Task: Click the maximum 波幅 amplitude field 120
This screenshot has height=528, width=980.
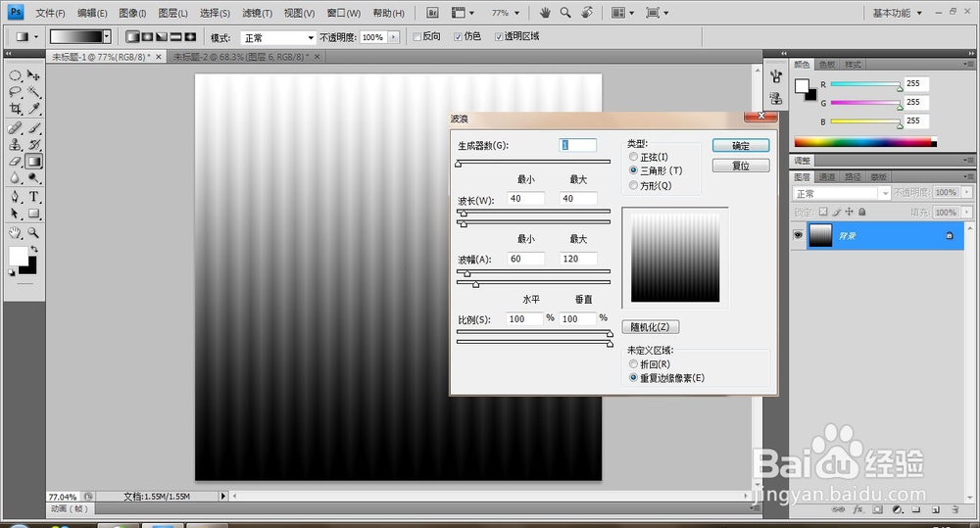Action: tap(578, 259)
